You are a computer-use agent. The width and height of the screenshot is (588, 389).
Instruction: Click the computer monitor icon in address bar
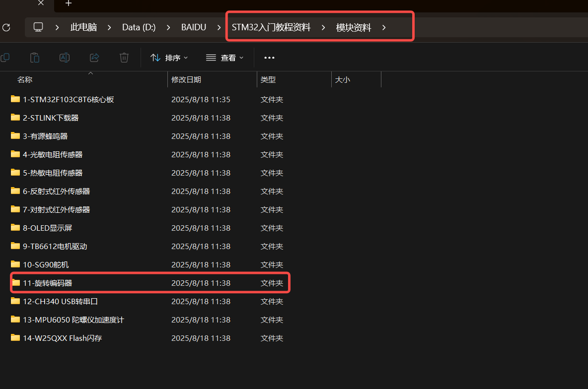pyautogui.click(x=38, y=27)
